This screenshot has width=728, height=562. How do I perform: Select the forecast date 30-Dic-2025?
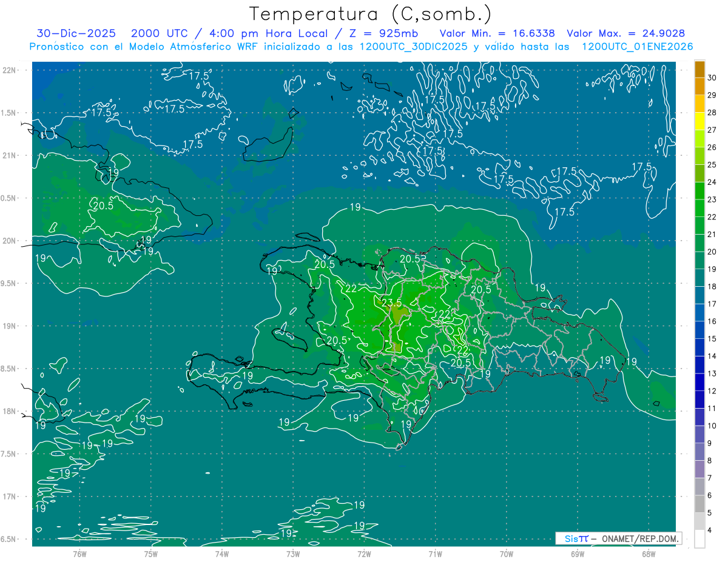(x=75, y=33)
